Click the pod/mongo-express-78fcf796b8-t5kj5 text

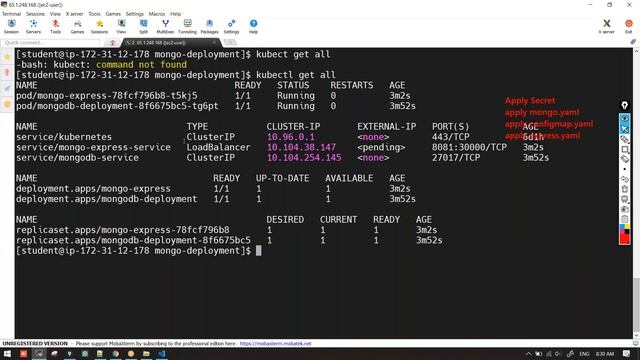(x=107, y=96)
